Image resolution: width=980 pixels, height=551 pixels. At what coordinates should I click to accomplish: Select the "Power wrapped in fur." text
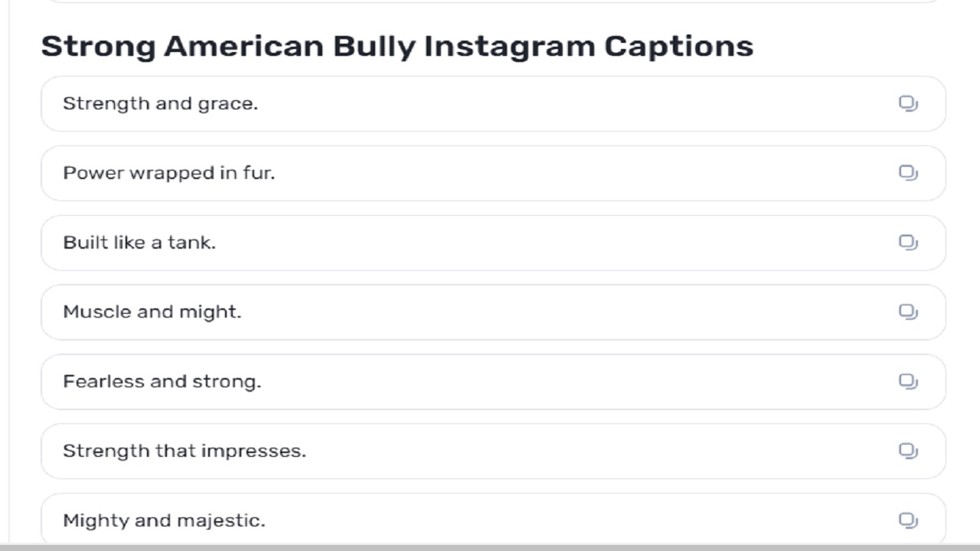tap(168, 173)
